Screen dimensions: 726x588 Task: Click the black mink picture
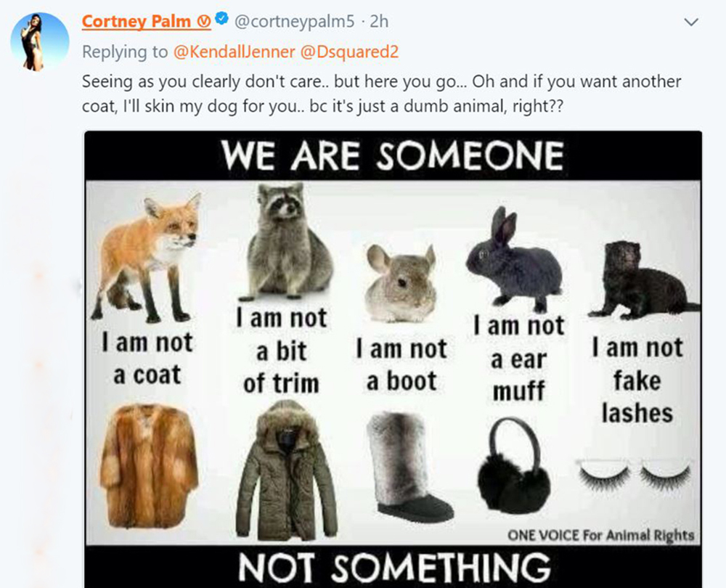pos(643,280)
